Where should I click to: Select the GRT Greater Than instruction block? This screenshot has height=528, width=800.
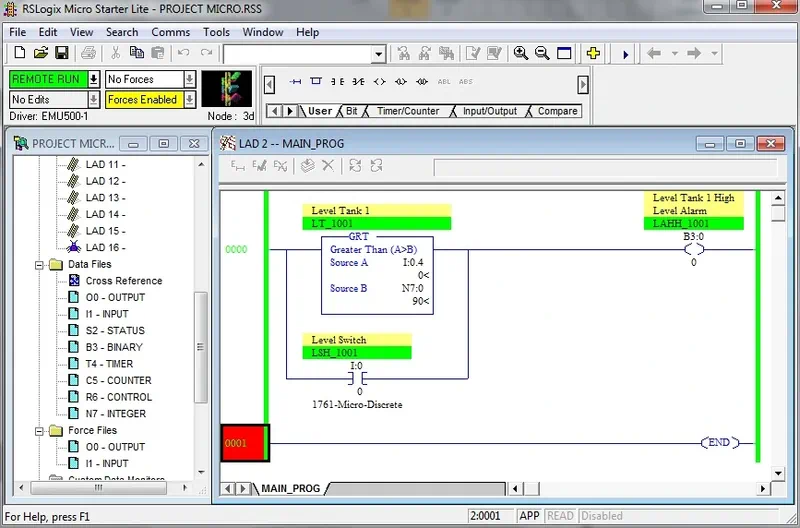pos(377,275)
